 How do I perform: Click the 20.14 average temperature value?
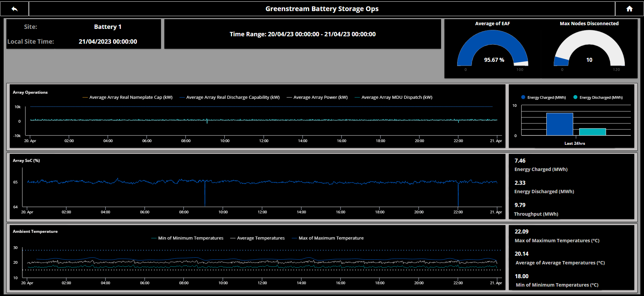point(522,254)
